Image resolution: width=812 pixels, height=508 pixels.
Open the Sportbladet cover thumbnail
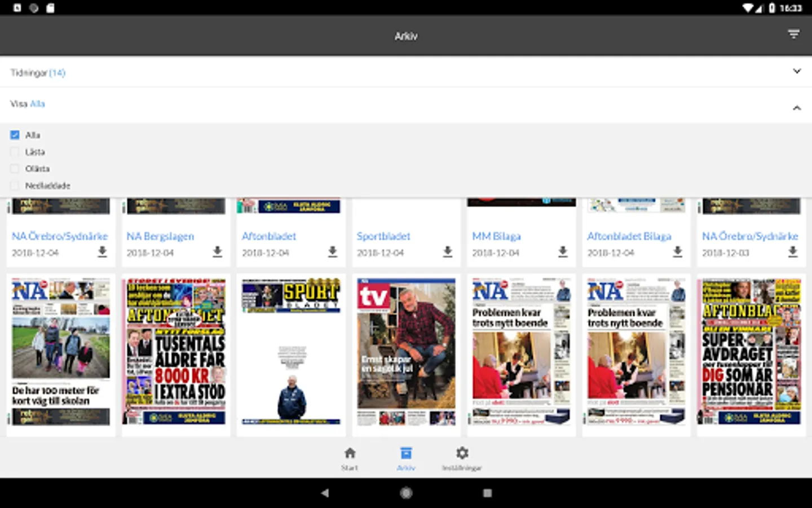click(x=291, y=352)
